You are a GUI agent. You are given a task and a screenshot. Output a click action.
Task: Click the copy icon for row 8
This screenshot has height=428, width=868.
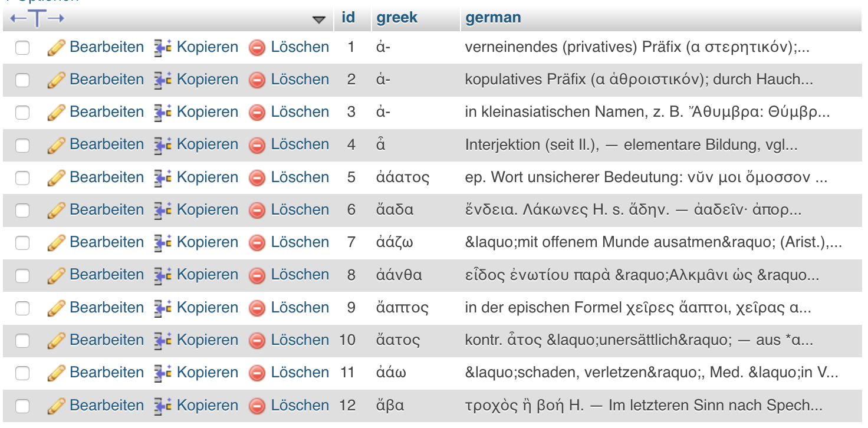[x=163, y=275]
